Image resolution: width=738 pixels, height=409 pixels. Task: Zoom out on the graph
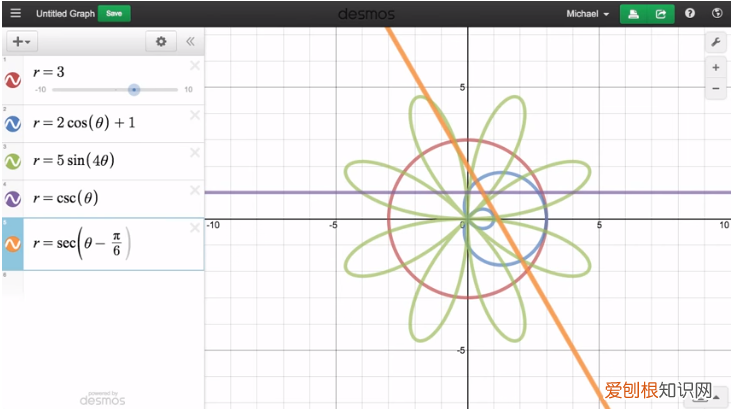[x=716, y=89]
